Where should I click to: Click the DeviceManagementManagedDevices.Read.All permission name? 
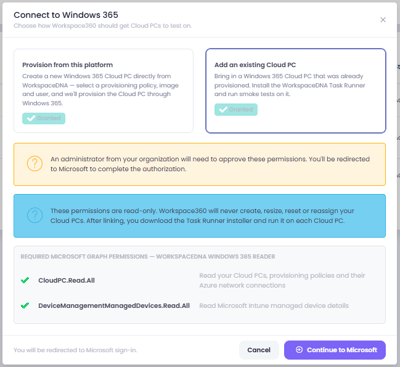coord(114,306)
